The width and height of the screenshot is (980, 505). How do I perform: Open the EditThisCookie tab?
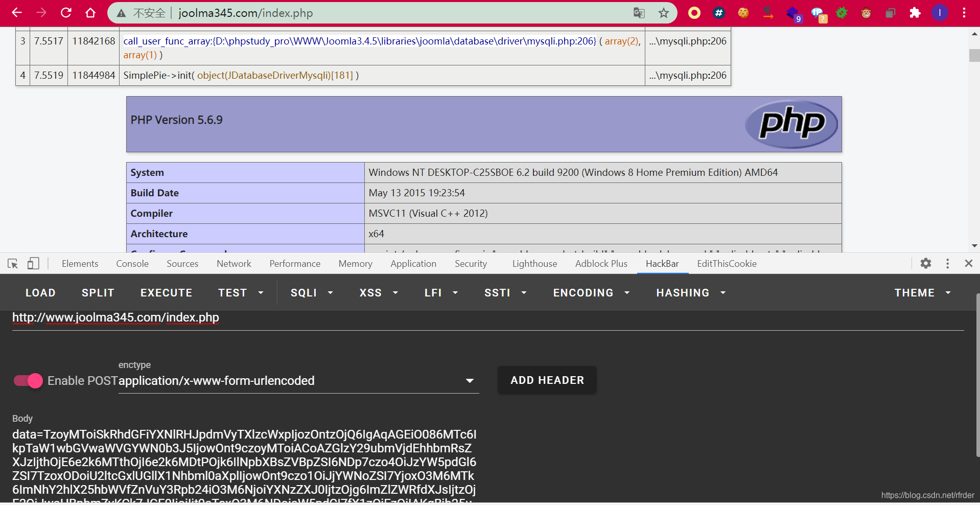click(727, 263)
